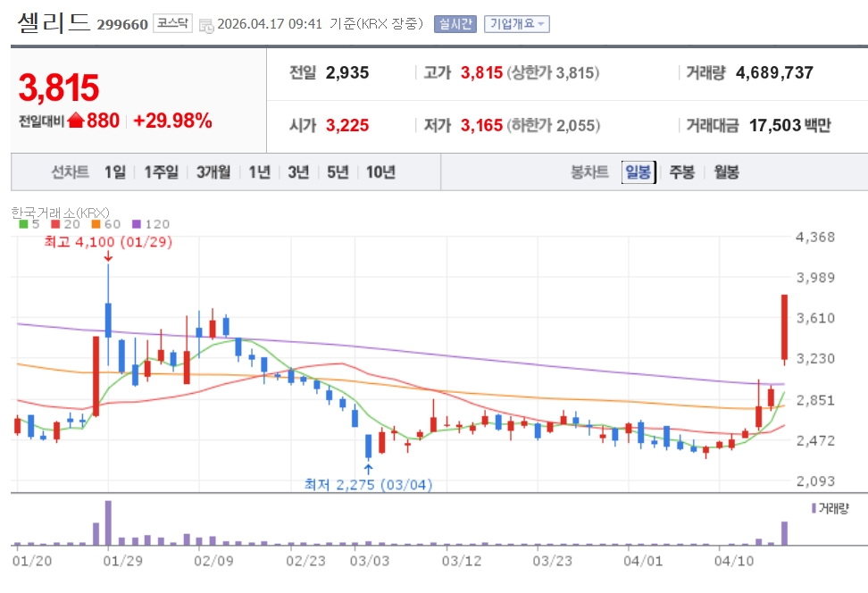Click the 03/12 date axis label
Viewport: 868px width, 593px height.
(x=462, y=561)
